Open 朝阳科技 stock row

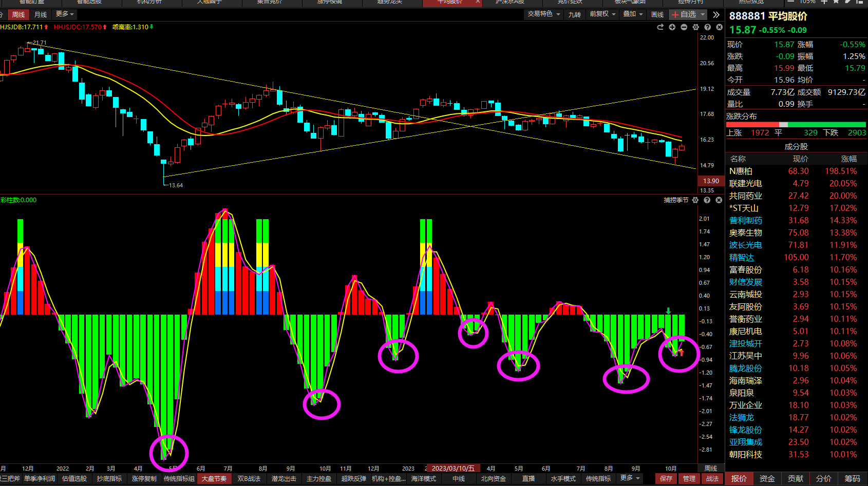[x=797, y=454]
